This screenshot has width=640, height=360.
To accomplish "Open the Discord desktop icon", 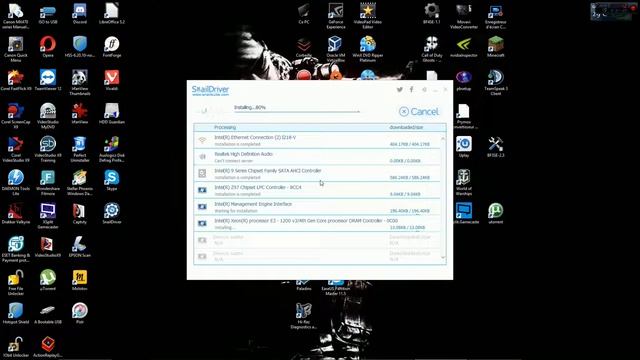I will pyautogui.click(x=80, y=14).
